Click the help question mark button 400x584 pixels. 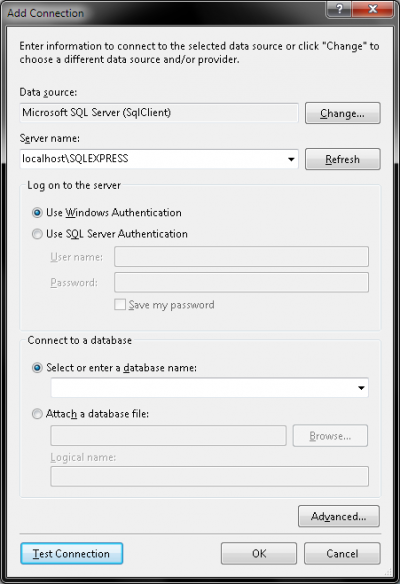[338, 9]
